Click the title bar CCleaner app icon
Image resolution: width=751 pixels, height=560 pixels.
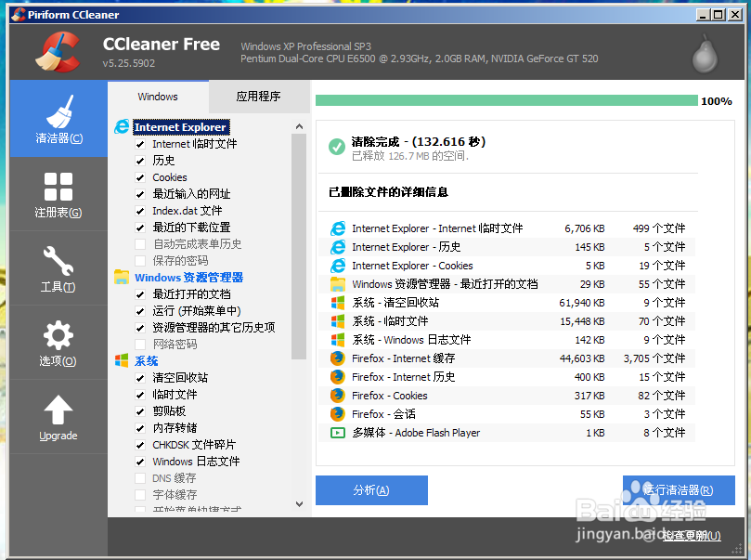pyautogui.click(x=19, y=14)
